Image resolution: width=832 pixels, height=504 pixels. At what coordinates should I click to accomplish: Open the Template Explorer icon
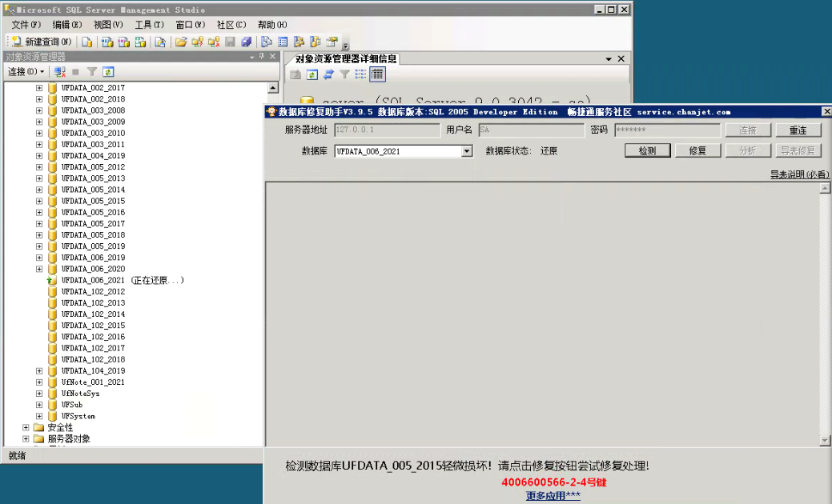[x=316, y=42]
